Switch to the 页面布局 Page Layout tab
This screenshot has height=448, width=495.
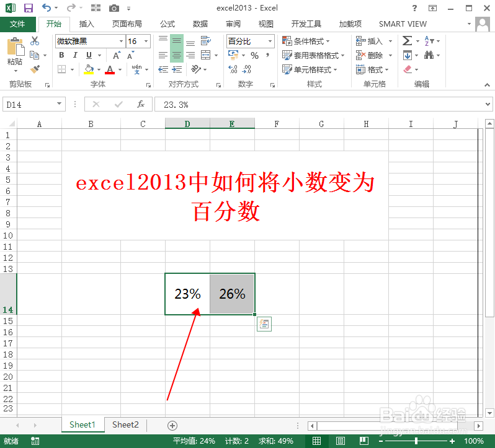coord(127,24)
